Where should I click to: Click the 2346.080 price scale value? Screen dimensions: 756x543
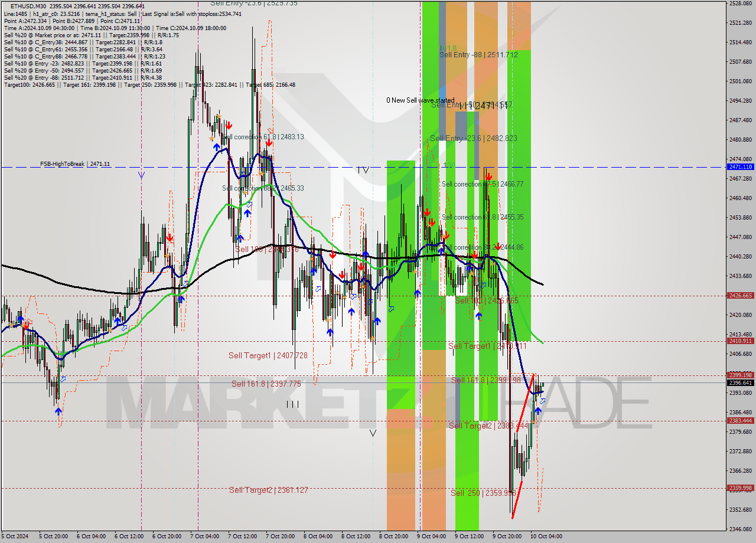[x=740, y=529]
